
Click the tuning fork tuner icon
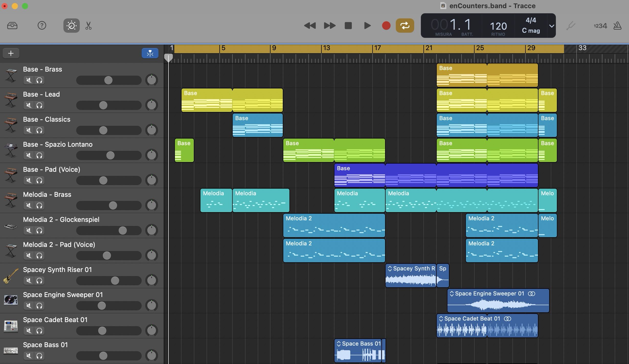(571, 26)
